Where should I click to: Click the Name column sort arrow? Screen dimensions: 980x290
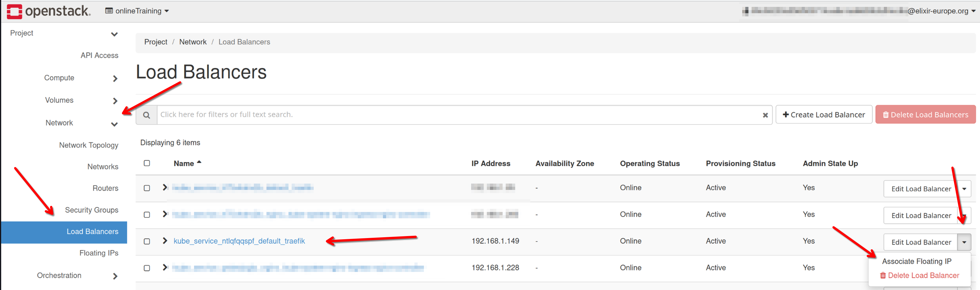199,163
